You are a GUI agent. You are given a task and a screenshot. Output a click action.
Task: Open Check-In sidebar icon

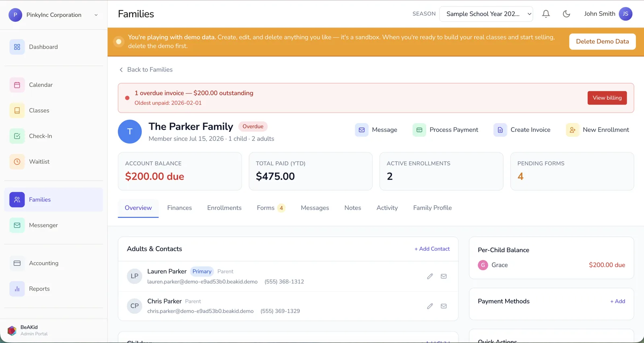coord(17,136)
